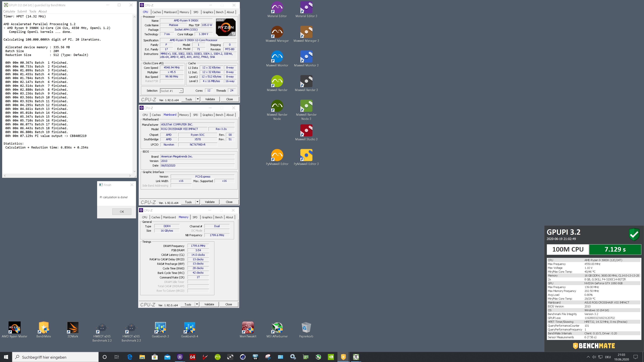Click BenchMate shield taskbar icon
The height and width of the screenshot is (362, 644).
tap(343, 357)
